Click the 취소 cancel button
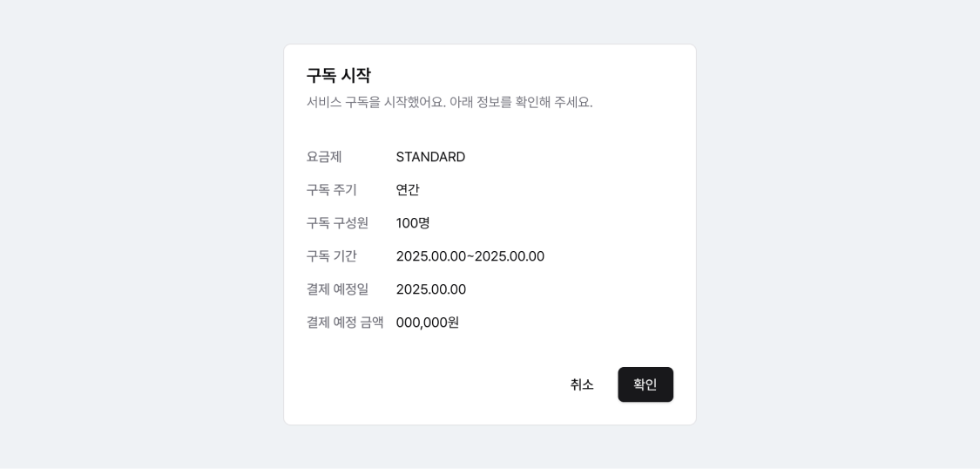 point(582,384)
